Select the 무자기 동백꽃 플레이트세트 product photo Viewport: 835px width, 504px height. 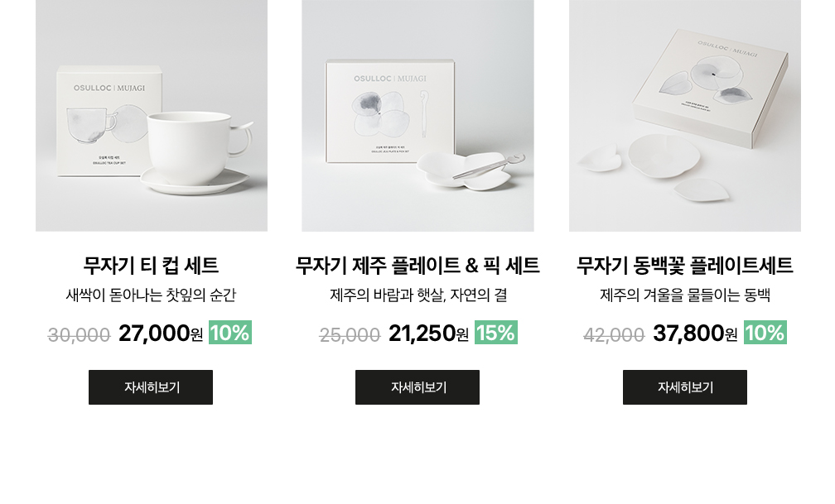[x=684, y=116]
